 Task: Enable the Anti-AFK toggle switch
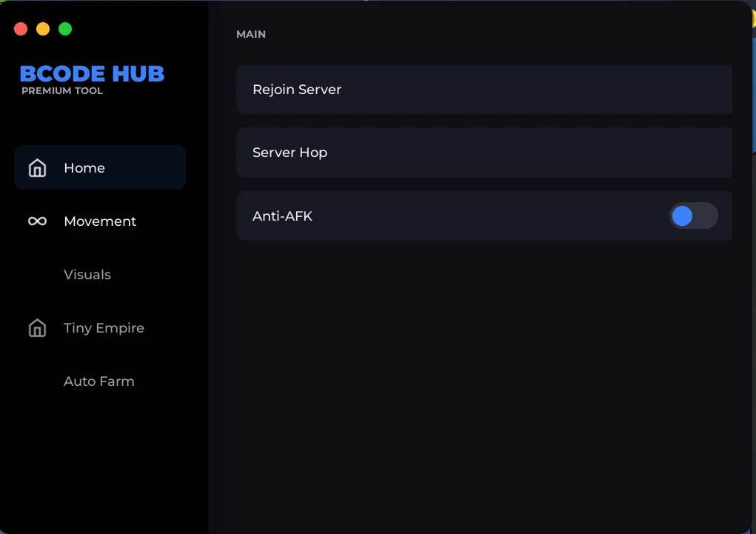[x=693, y=216]
